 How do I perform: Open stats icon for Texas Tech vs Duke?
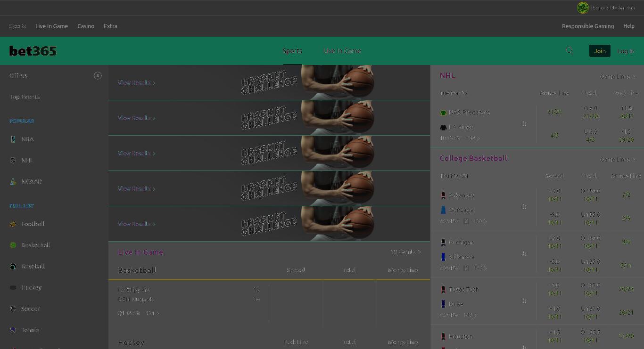click(524, 301)
